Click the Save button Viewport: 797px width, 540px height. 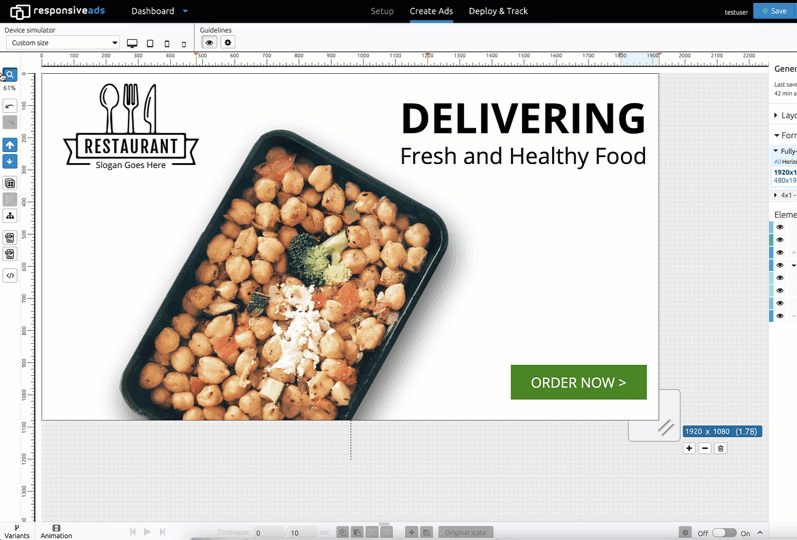tap(775, 11)
